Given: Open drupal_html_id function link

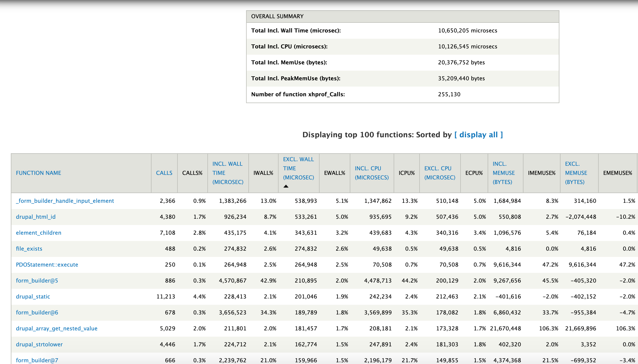Looking at the screenshot, I should coord(36,217).
